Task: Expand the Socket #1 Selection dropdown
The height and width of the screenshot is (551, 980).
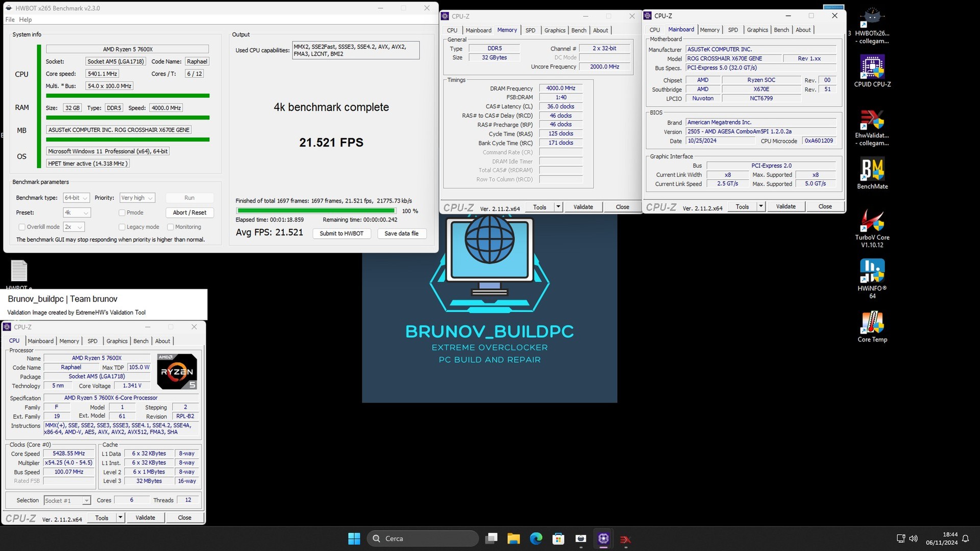Action: click(x=67, y=500)
